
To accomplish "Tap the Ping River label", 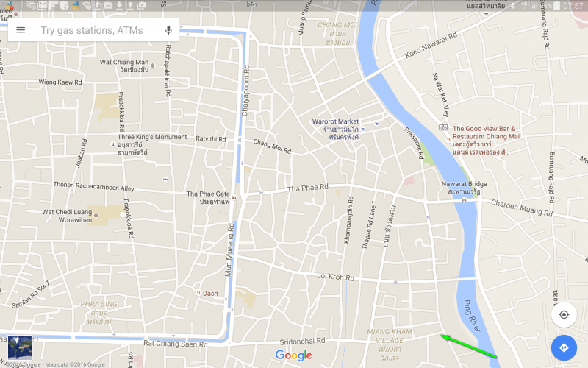I will pos(472,316).
